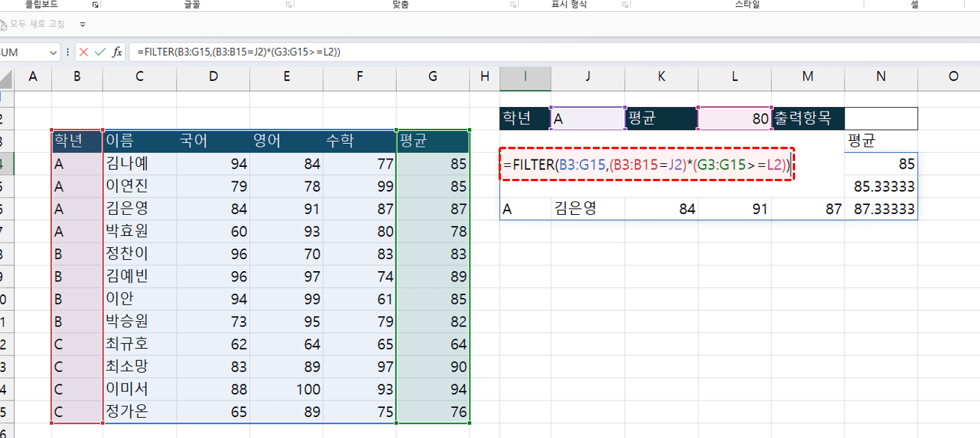Click the 모두 새로 고침 refresh icon
The width and height of the screenshot is (980, 438).
(x=3, y=24)
